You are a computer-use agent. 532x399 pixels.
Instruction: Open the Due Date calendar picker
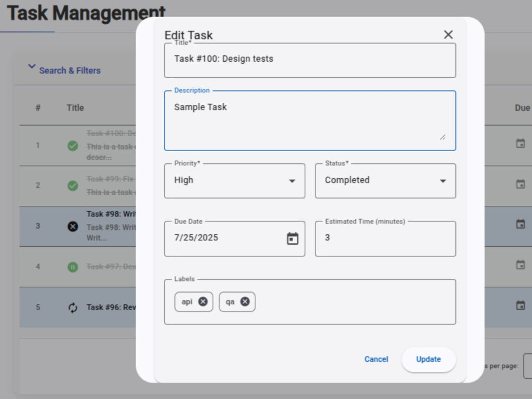point(293,238)
